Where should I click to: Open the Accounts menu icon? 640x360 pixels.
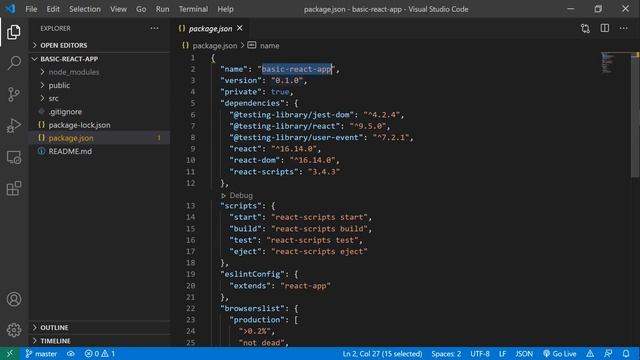(13, 299)
